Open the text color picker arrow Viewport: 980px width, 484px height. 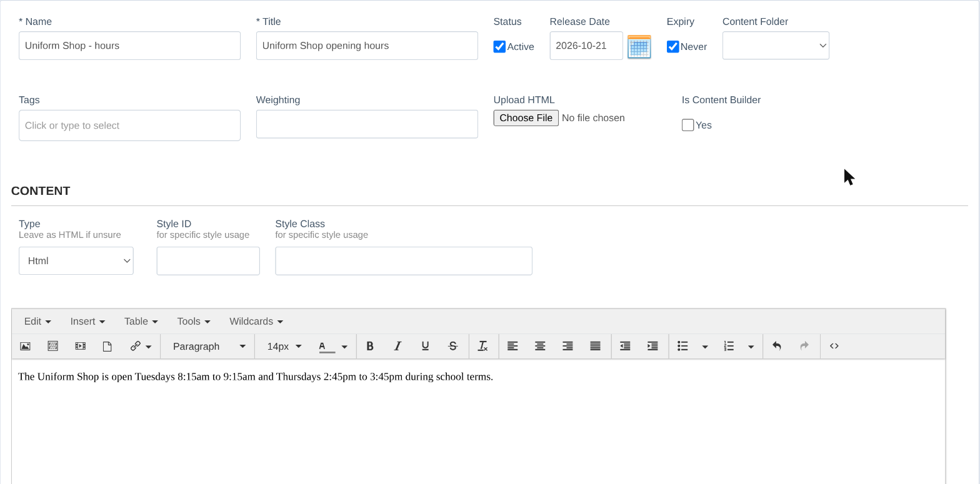[x=344, y=347]
